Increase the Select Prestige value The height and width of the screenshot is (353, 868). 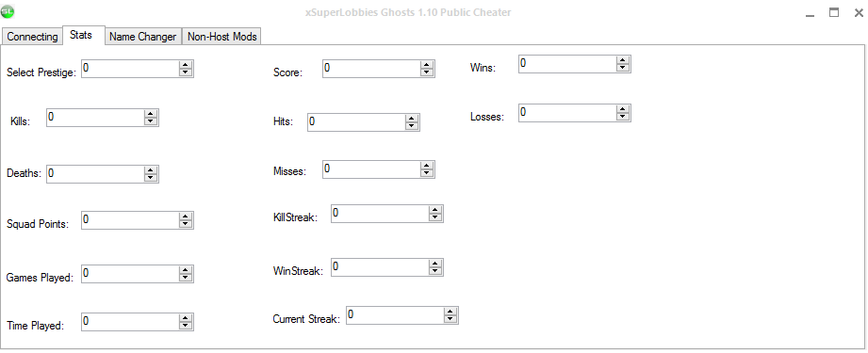click(x=186, y=65)
